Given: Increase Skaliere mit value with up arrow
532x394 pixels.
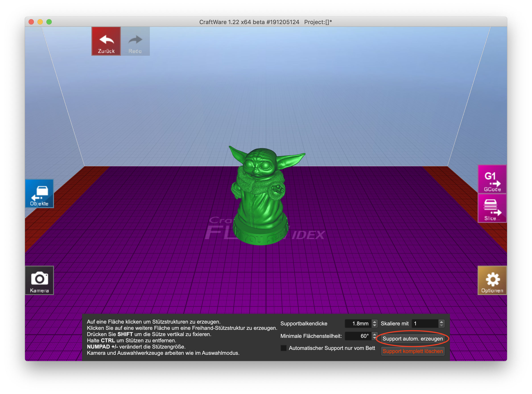Looking at the screenshot, I should click(441, 322).
